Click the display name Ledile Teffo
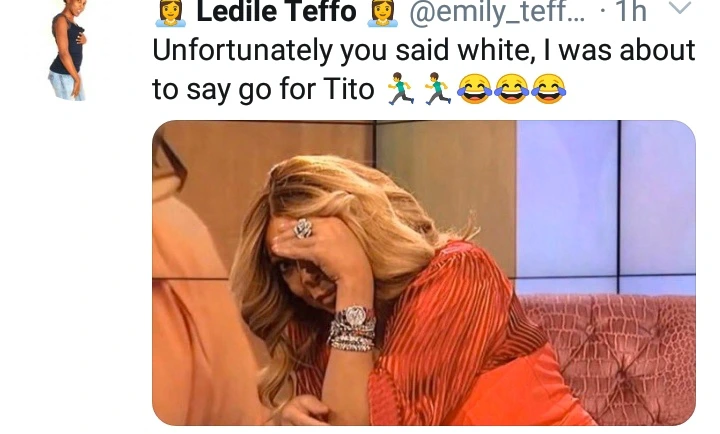Viewport: 720px width, 434px height. [x=276, y=11]
